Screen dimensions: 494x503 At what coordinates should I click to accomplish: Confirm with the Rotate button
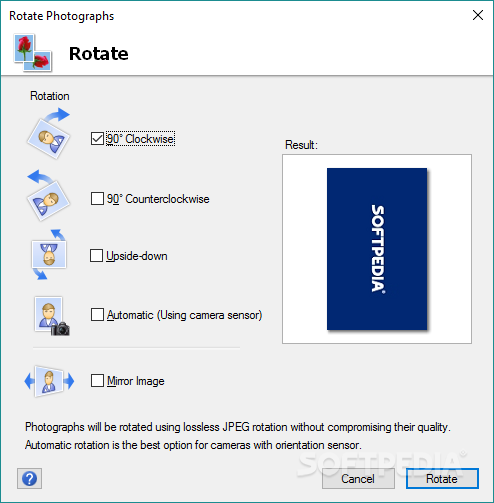click(x=442, y=479)
